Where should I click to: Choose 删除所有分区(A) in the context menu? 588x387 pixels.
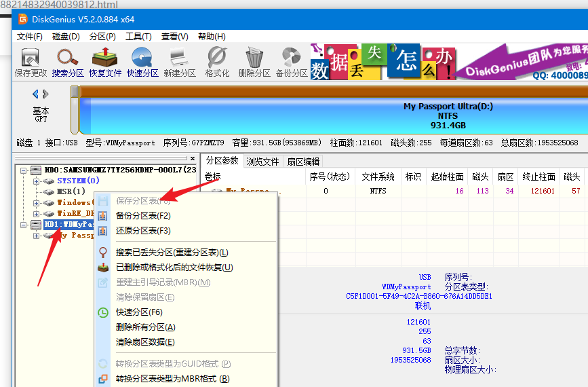pyautogui.click(x=145, y=327)
